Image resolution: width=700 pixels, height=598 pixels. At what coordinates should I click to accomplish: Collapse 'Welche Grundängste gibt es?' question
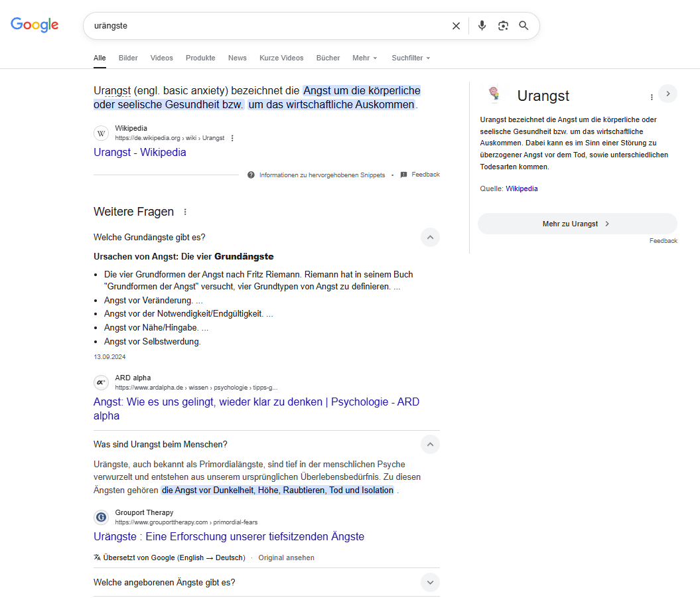[x=430, y=237]
